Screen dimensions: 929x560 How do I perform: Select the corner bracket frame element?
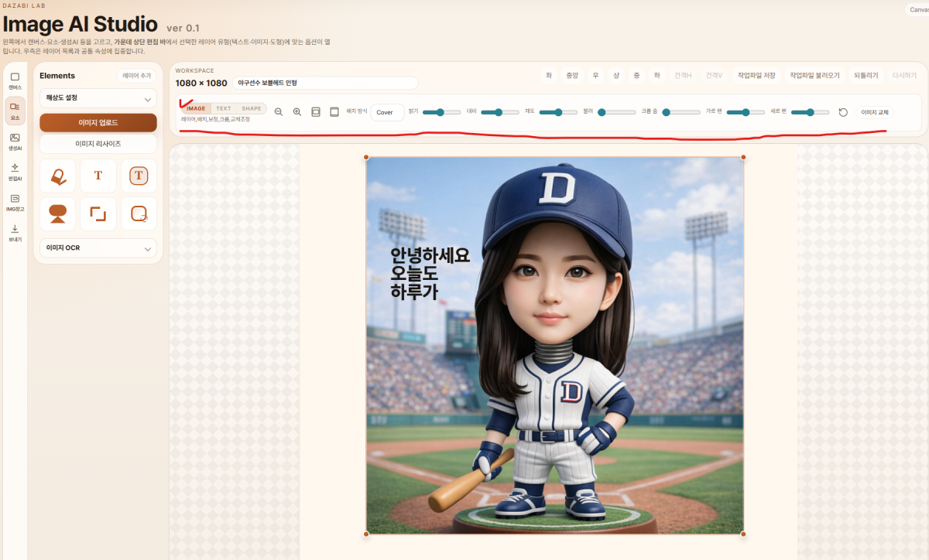click(x=98, y=213)
